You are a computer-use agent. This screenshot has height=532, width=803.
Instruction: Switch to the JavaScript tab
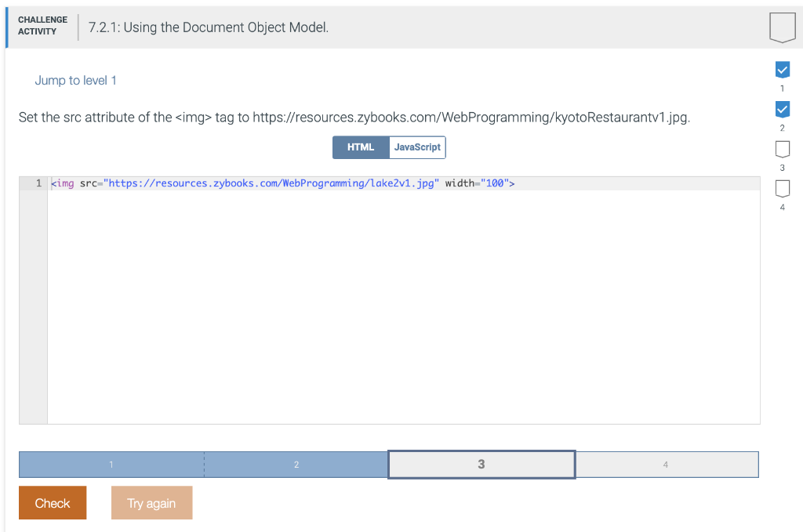[416, 147]
